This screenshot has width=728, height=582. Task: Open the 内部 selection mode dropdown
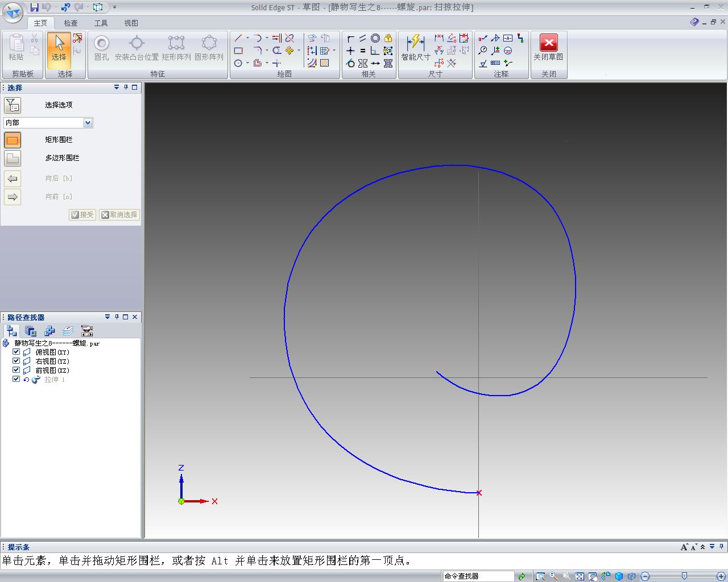coord(88,123)
